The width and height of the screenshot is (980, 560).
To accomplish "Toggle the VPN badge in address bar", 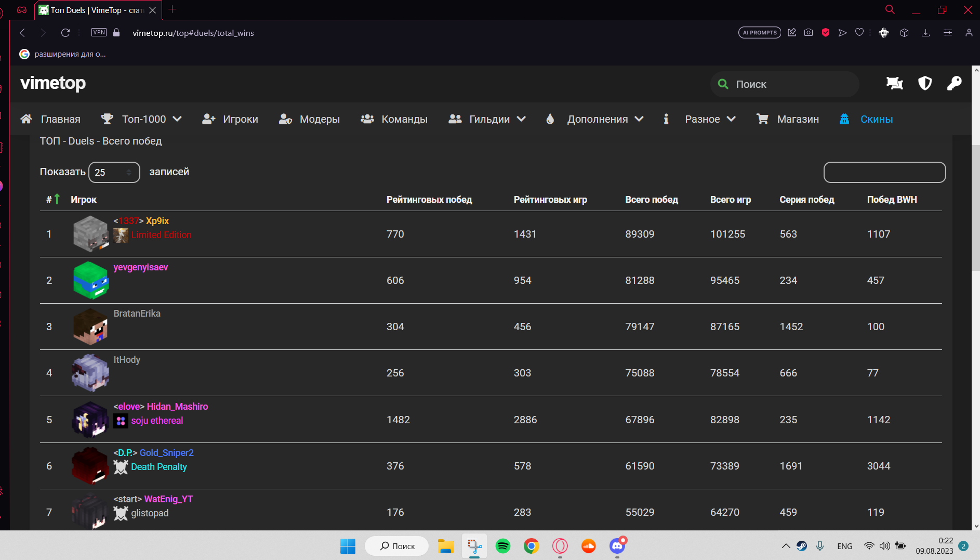I will 99,33.
